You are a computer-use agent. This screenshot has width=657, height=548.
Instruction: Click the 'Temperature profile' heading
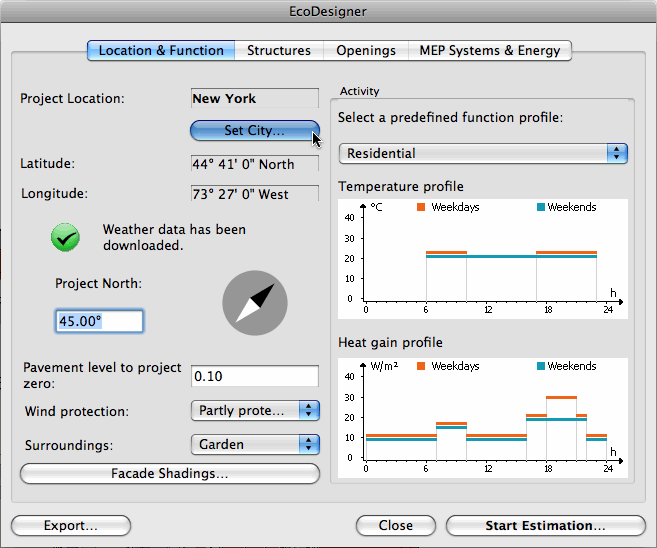click(x=401, y=186)
